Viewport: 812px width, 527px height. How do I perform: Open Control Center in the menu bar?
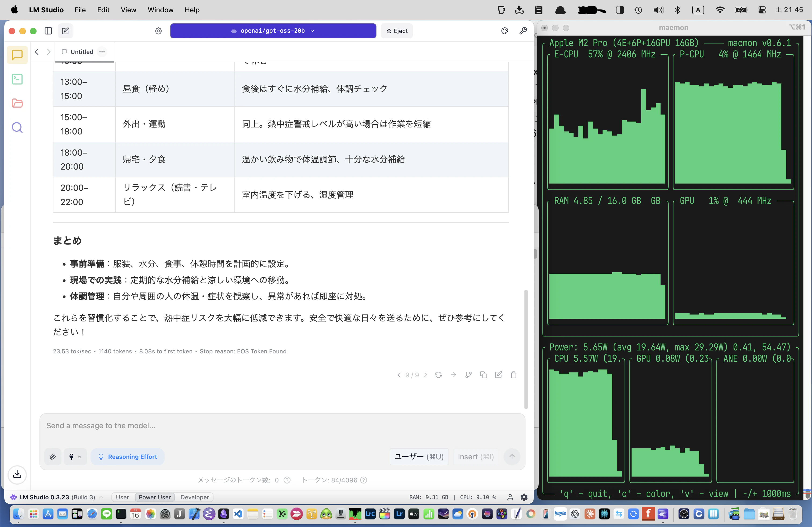coord(762,10)
